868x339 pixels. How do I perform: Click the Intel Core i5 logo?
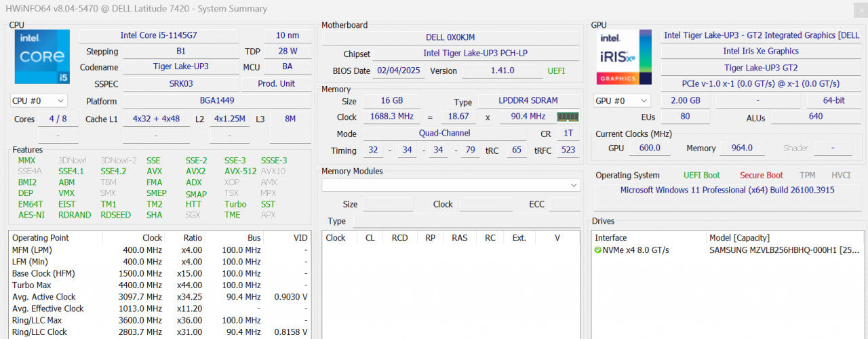[42, 57]
